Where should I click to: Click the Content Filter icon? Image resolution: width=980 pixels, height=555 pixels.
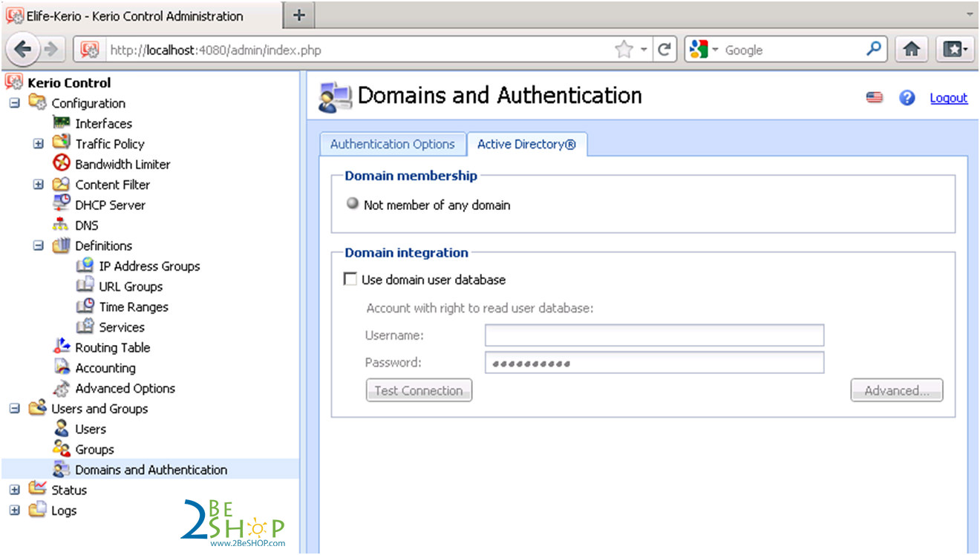(x=62, y=184)
